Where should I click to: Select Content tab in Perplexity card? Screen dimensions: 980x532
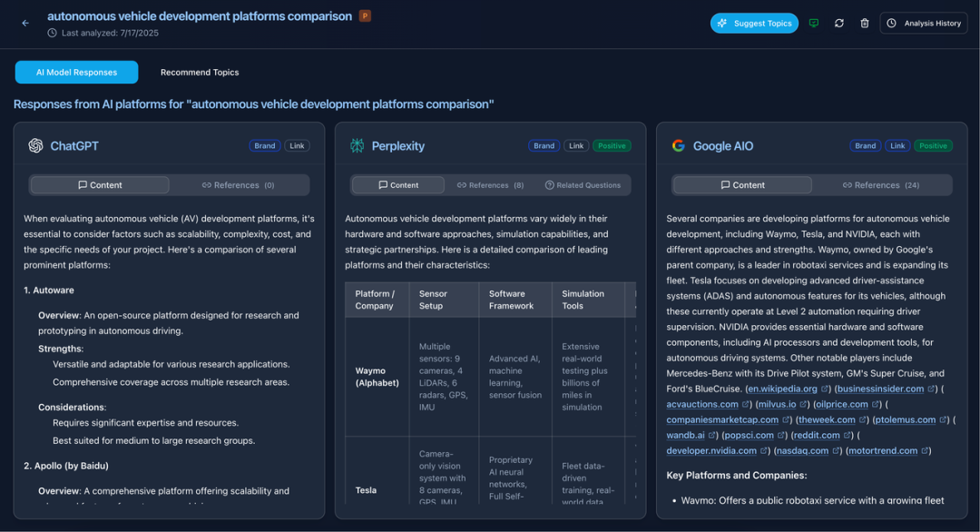(398, 185)
